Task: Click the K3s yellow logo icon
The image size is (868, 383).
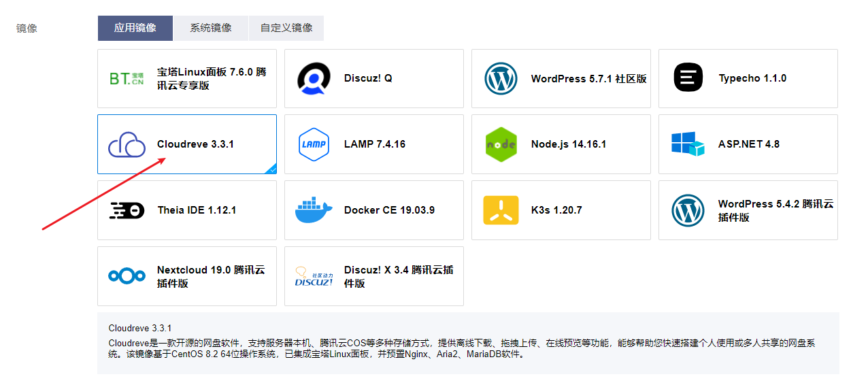Action: click(x=501, y=210)
